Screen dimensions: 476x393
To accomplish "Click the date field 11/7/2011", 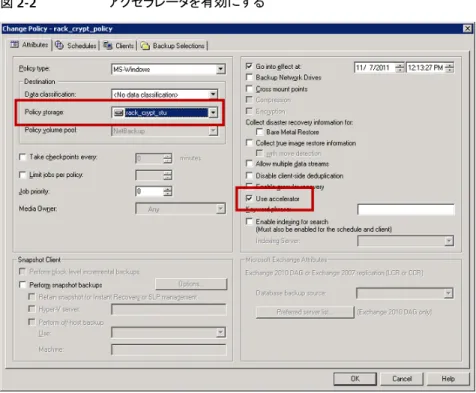I will (375, 68).
